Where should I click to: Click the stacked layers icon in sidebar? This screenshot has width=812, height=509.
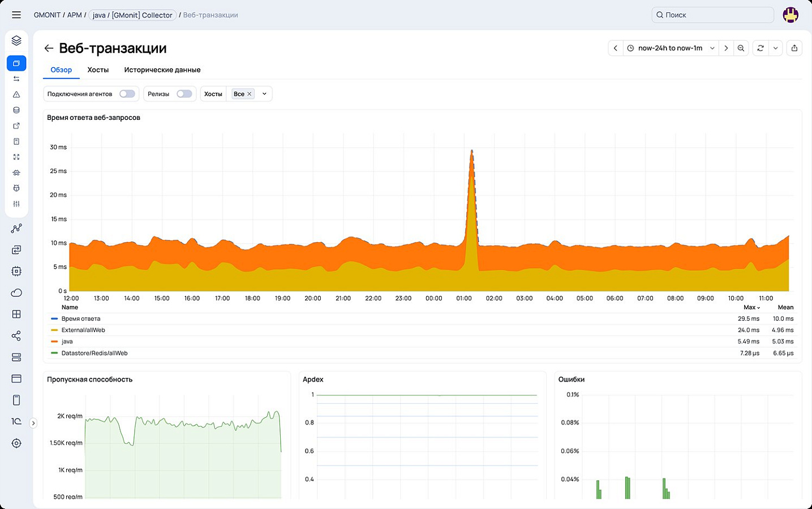[x=16, y=41]
